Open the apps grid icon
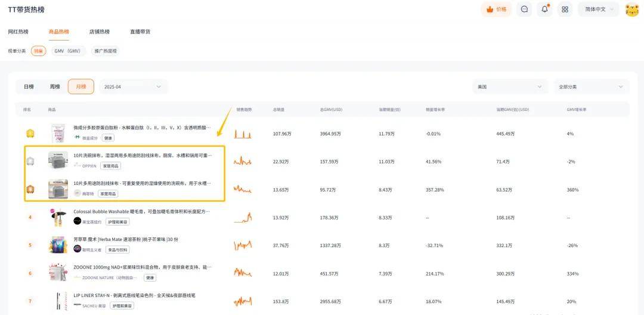 click(565, 10)
